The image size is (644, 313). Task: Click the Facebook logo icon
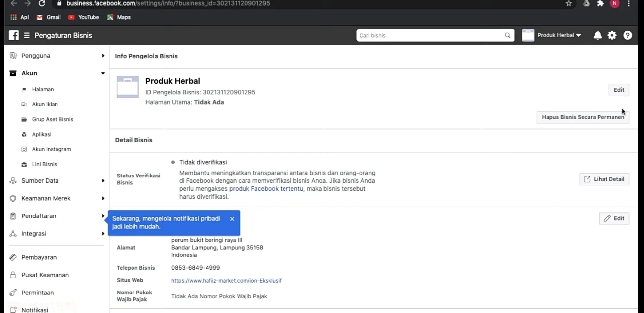pyautogui.click(x=14, y=35)
